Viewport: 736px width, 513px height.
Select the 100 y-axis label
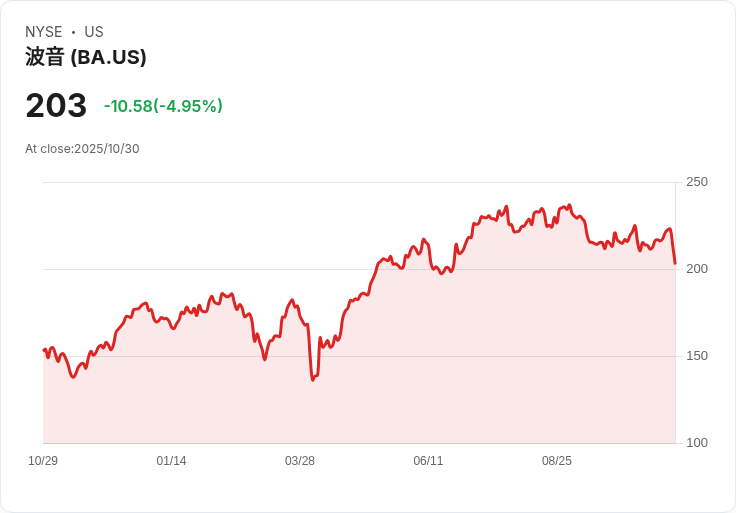click(x=696, y=443)
